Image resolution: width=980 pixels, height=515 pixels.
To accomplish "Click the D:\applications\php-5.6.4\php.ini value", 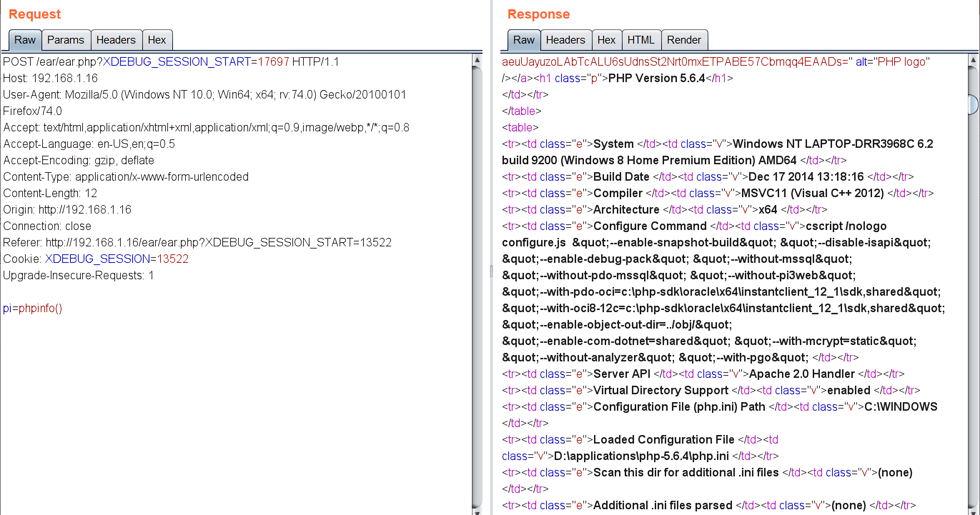I will (x=642, y=456).
